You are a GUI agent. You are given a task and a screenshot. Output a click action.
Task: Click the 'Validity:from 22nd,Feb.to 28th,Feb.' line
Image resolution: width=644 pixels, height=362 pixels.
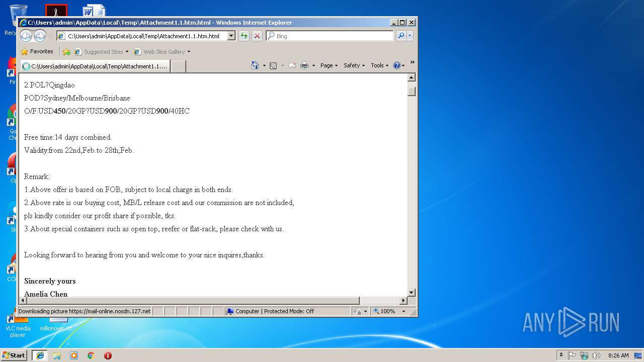coord(79,150)
